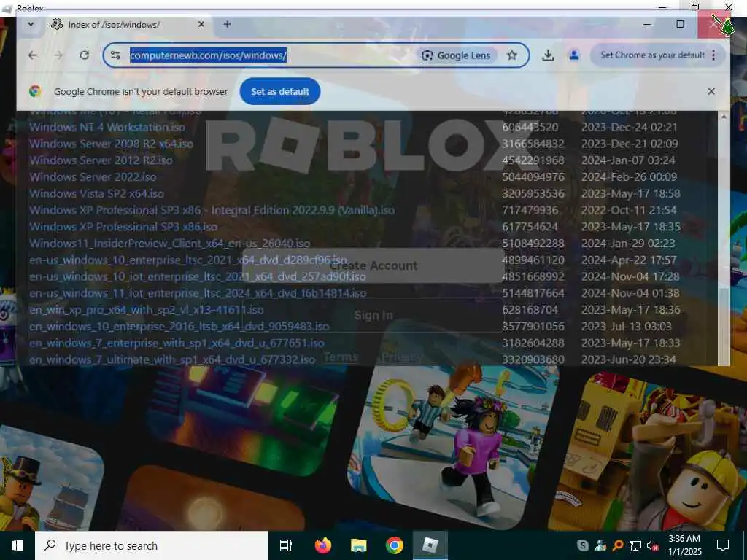The image size is (747, 560).
Task: Click the Type here to search box
Action: (x=152, y=545)
